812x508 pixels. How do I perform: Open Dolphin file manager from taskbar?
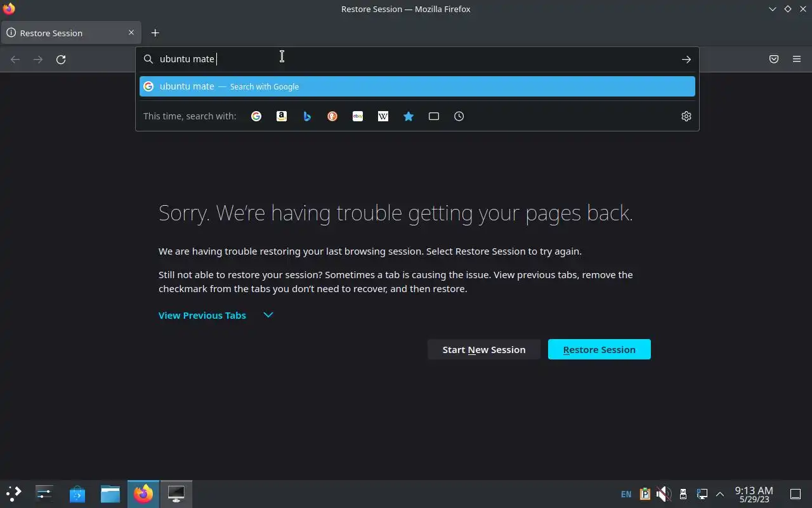pos(110,493)
